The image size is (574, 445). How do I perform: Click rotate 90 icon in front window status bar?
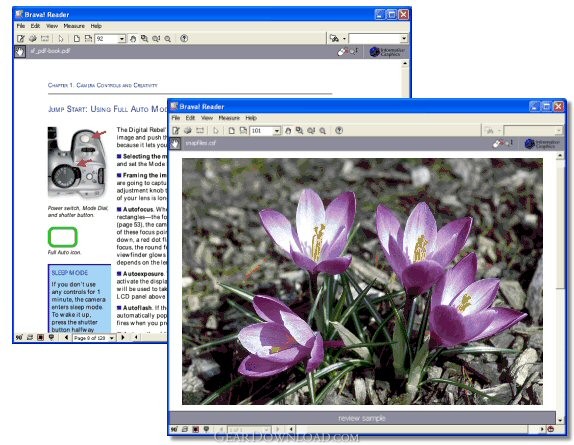(174, 429)
